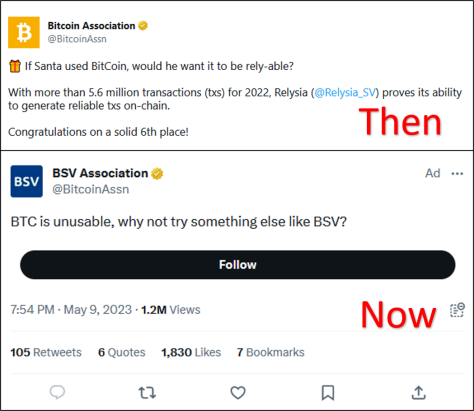Viewport: 474px width, 411px height.
Task: View the 105 Retweets list
Action: 46,352
